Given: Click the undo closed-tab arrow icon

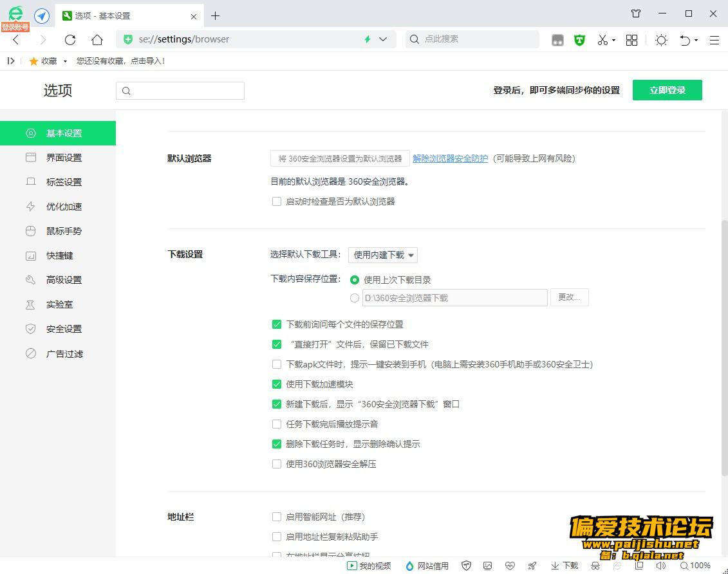Looking at the screenshot, I should 685,41.
